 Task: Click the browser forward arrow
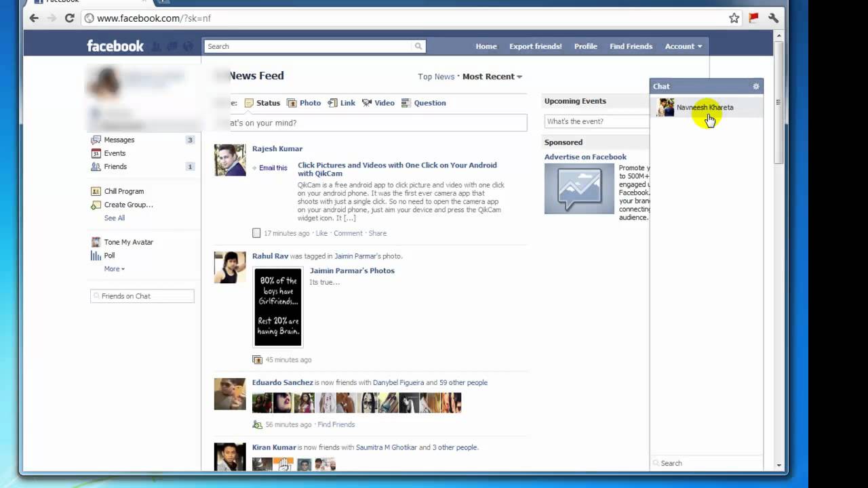[x=52, y=18]
